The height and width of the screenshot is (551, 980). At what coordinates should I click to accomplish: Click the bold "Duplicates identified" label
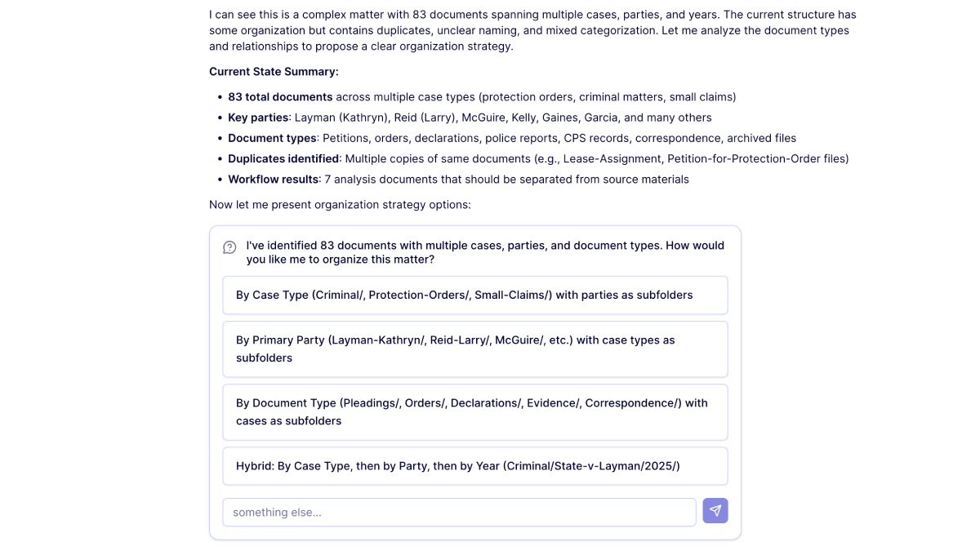(x=283, y=158)
